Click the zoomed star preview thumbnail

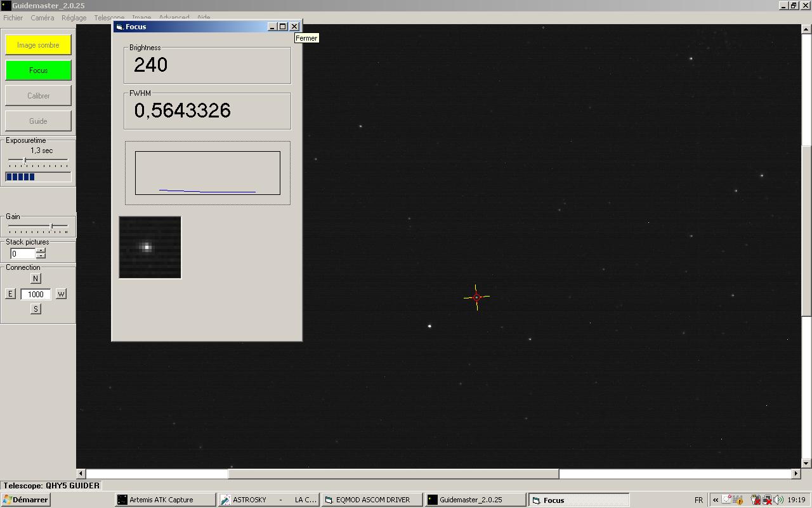point(150,247)
